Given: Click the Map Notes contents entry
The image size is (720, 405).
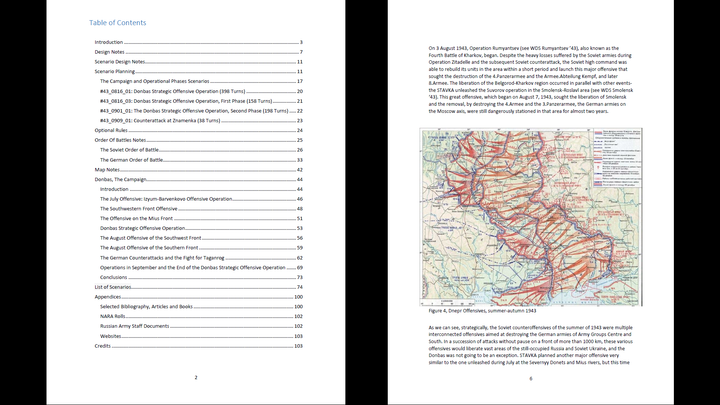Looking at the screenshot, I should pyautogui.click(x=107, y=169).
